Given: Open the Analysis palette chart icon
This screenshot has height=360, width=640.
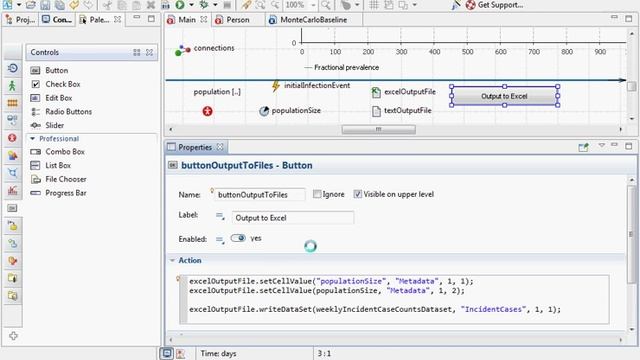Looking at the screenshot, I should (x=12, y=190).
